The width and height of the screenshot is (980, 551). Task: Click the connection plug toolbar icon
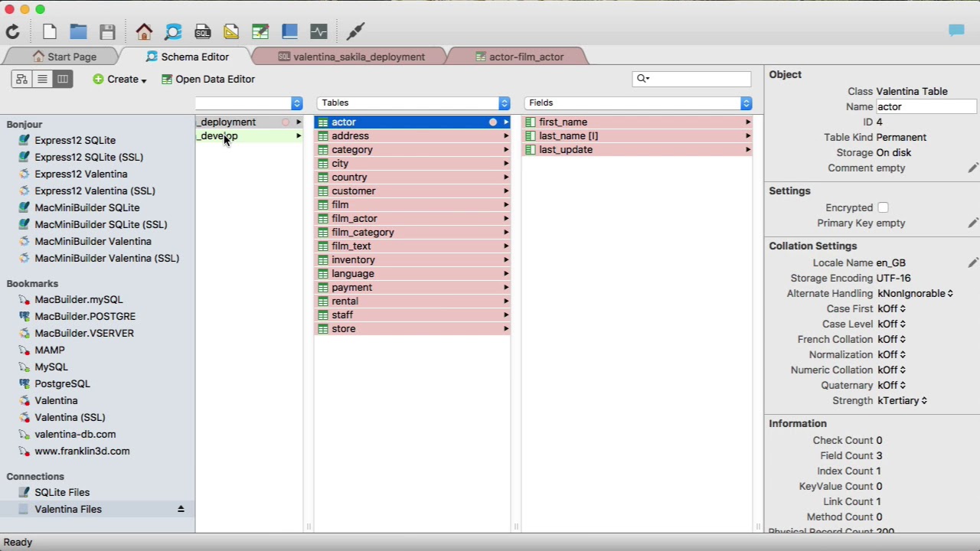(x=355, y=31)
